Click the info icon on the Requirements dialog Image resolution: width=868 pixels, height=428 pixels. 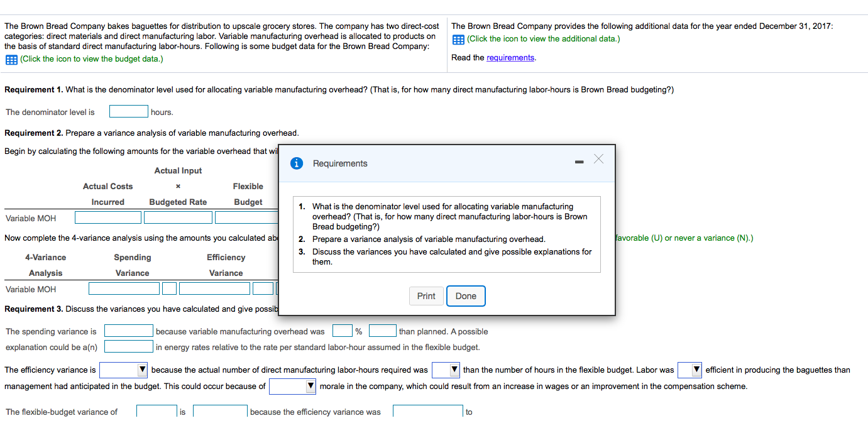tap(296, 163)
